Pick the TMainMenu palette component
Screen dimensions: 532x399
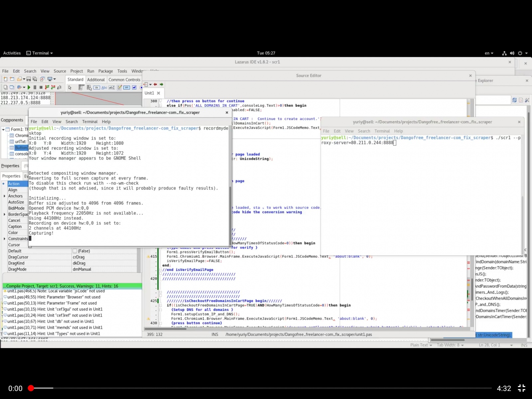pos(81,87)
